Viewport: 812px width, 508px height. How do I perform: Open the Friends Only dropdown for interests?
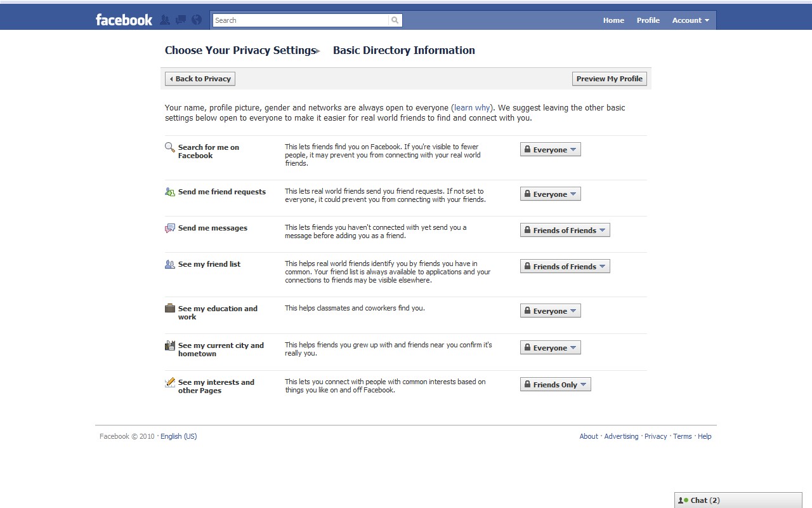click(x=555, y=385)
